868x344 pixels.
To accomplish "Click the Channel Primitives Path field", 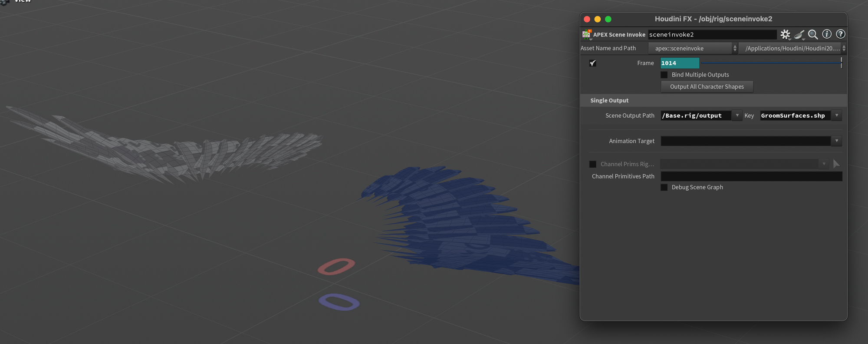I will [x=751, y=176].
